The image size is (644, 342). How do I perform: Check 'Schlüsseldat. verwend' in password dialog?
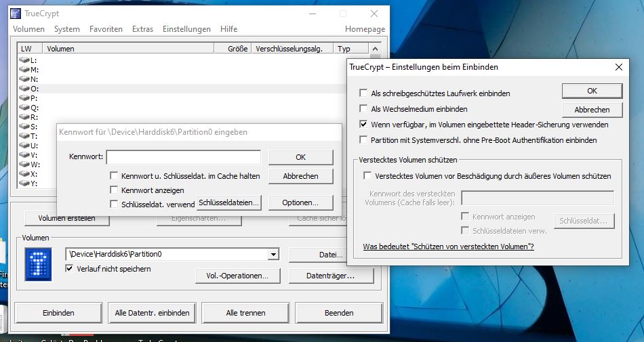coord(114,204)
